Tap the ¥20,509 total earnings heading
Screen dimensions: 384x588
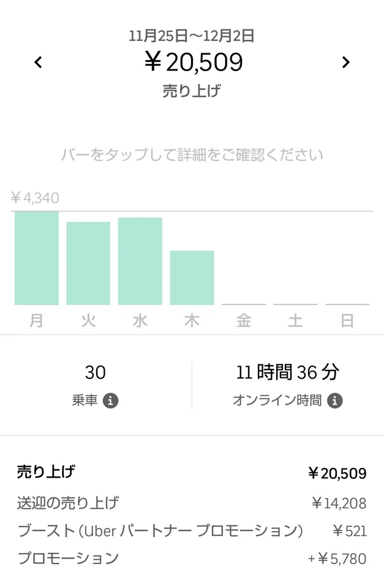pyautogui.click(x=194, y=62)
